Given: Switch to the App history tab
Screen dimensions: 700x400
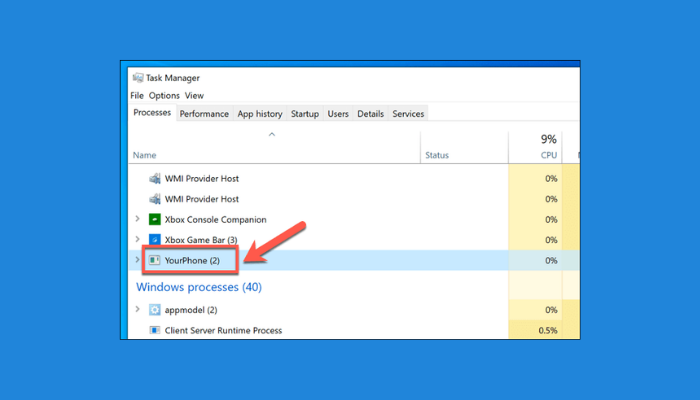Looking at the screenshot, I should (x=260, y=114).
